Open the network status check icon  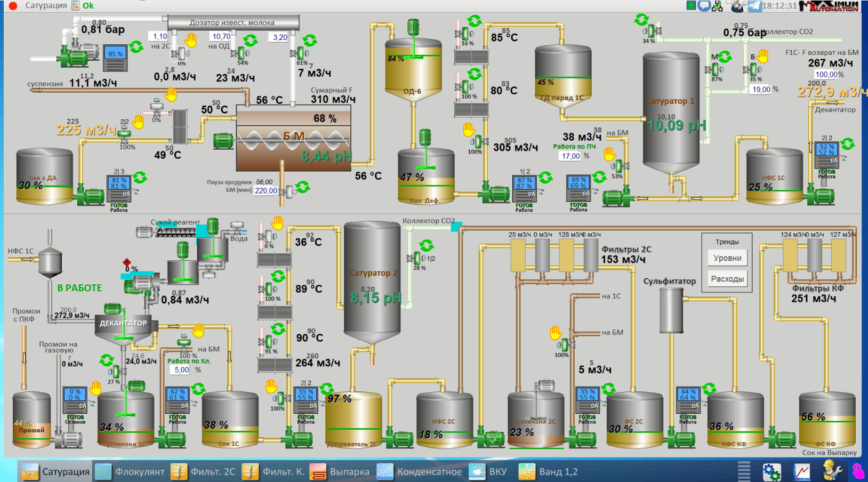click(718, 6)
